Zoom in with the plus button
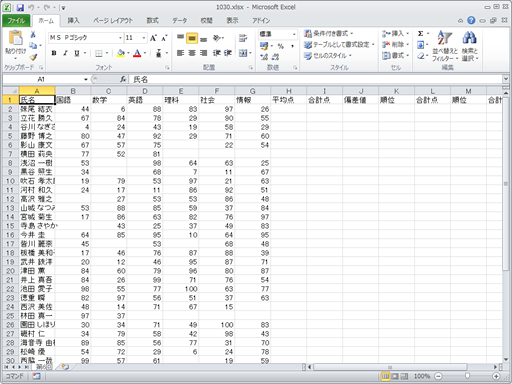Image resolution: width=512 pixels, height=384 pixels. pos(496,376)
